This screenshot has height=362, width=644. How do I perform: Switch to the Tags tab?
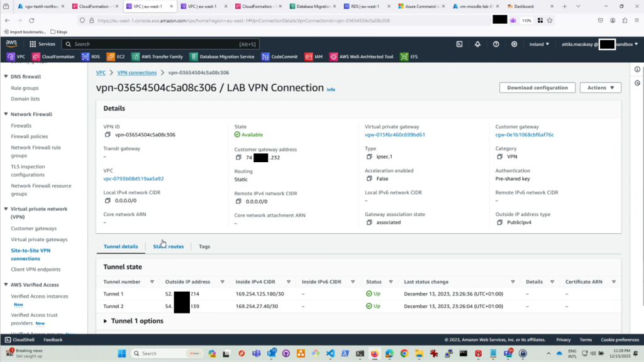coord(204,246)
